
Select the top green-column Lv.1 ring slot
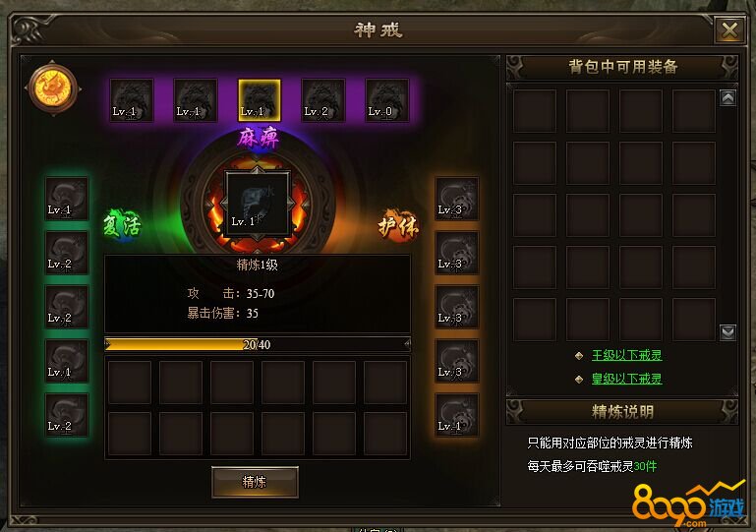pos(67,199)
